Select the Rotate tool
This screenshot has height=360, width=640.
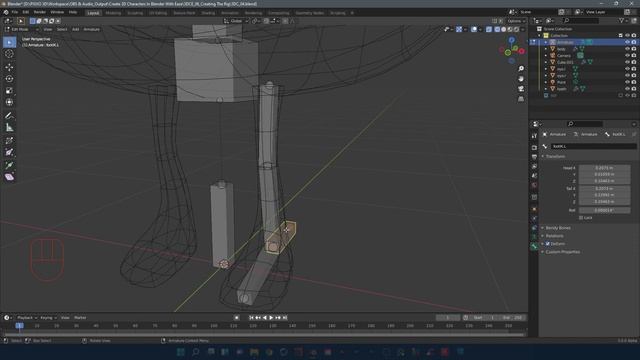(x=9, y=79)
